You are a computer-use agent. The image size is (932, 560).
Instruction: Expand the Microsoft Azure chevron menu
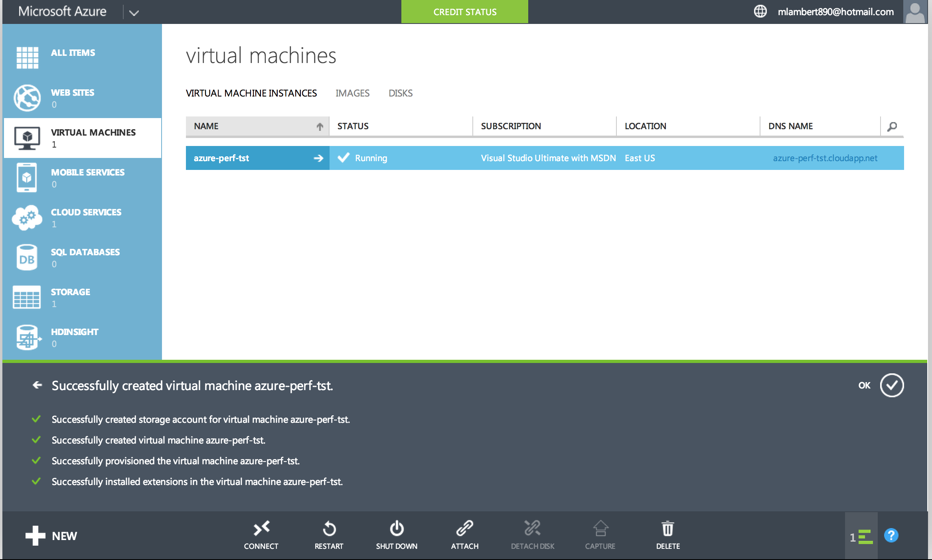(134, 13)
